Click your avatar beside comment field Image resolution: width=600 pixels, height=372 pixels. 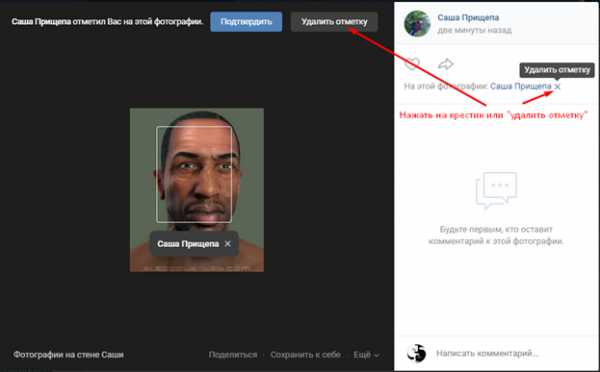(x=416, y=353)
